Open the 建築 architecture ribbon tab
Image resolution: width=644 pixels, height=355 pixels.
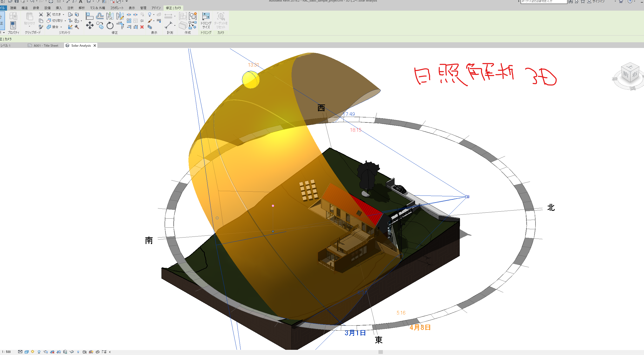click(x=13, y=8)
